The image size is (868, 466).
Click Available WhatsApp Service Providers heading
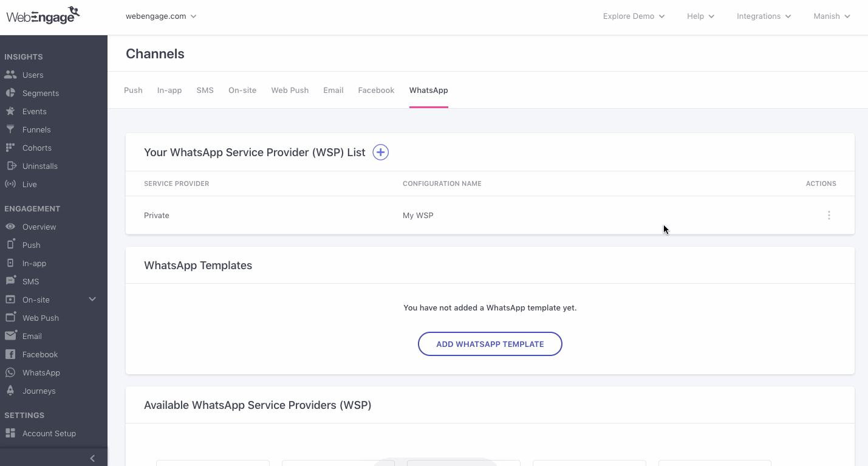(258, 405)
